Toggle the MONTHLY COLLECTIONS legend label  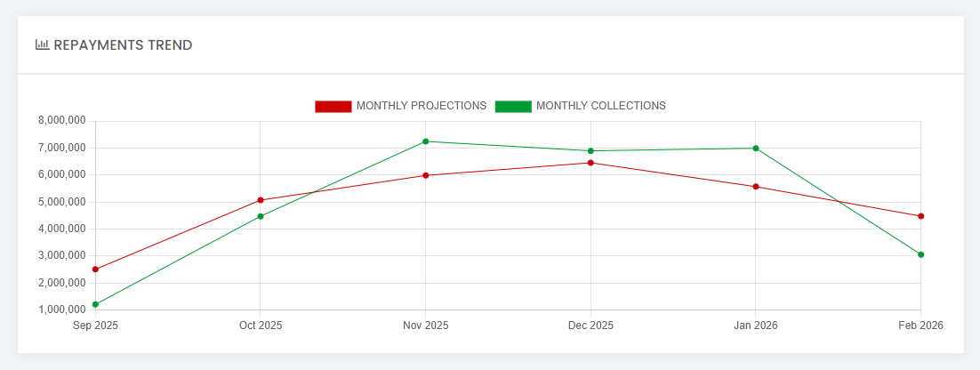coord(600,106)
